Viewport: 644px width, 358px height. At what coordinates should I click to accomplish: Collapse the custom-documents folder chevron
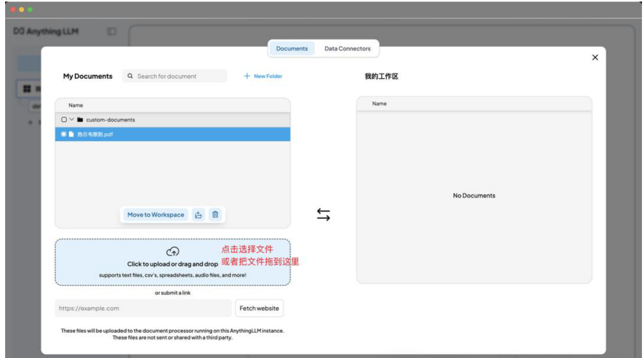(x=72, y=120)
